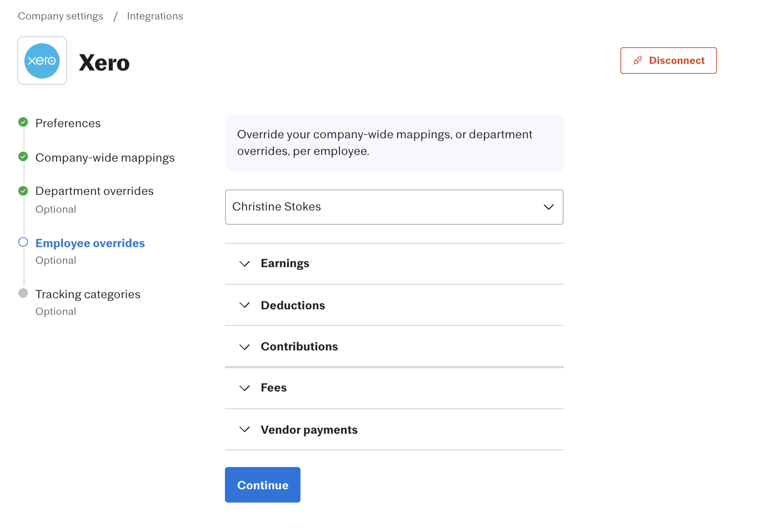762x532 pixels.
Task: Click the gray dot beside Tracking categories
Action: click(x=23, y=293)
